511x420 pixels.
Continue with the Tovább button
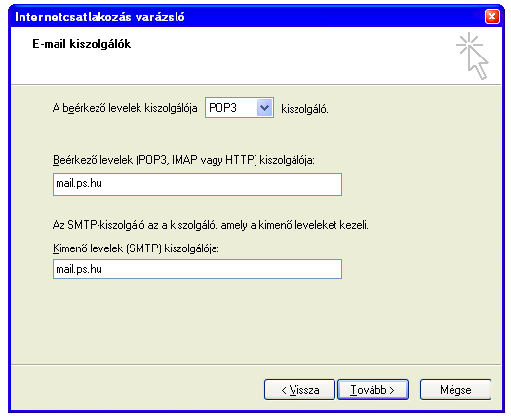coord(373,389)
